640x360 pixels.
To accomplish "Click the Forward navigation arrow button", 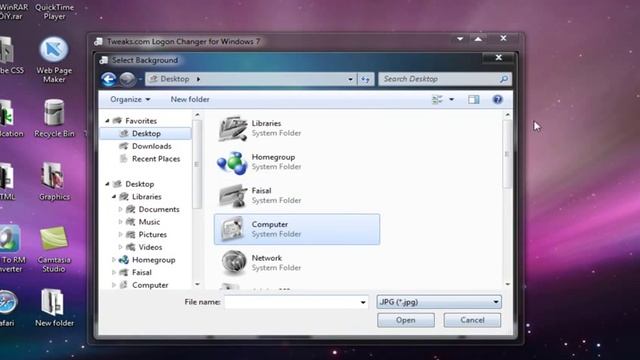I will coord(127,79).
